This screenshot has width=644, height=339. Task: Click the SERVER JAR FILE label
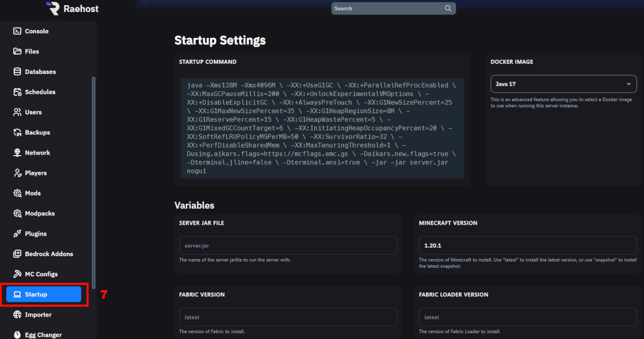[x=202, y=223]
